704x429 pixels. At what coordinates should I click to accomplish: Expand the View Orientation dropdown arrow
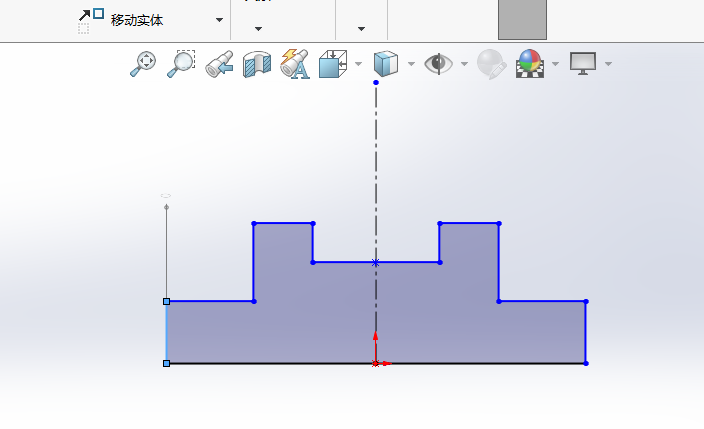[358, 64]
